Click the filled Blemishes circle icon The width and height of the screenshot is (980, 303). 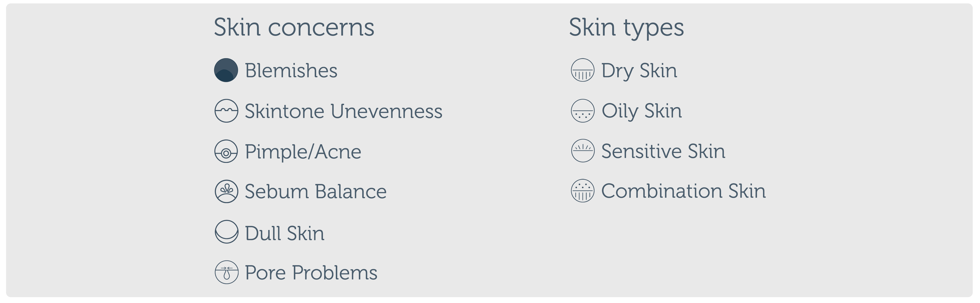pyautogui.click(x=226, y=70)
